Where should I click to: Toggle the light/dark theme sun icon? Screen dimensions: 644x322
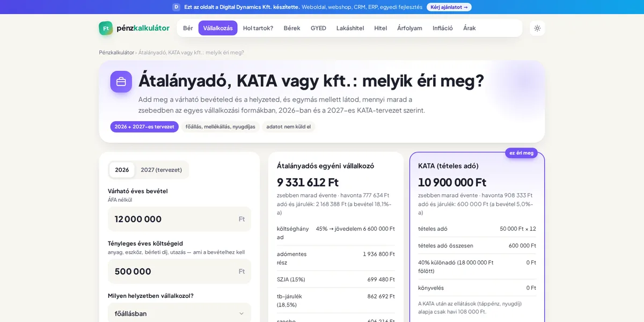click(x=537, y=28)
